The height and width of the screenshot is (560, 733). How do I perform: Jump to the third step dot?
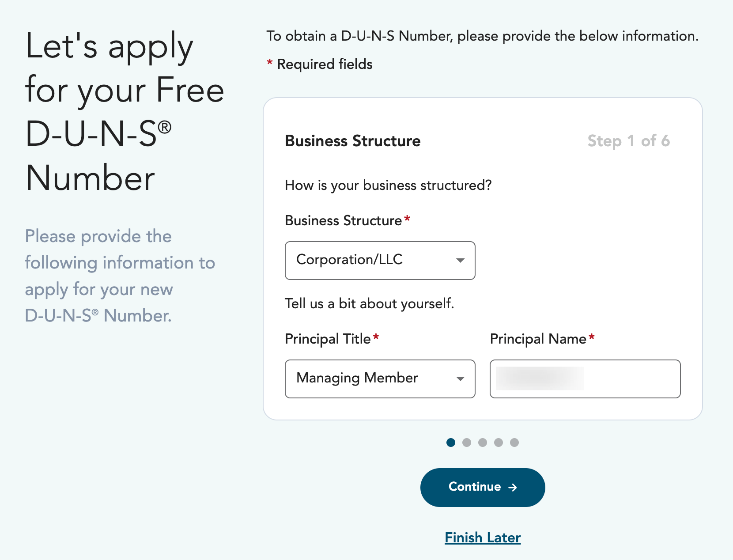pos(483,443)
